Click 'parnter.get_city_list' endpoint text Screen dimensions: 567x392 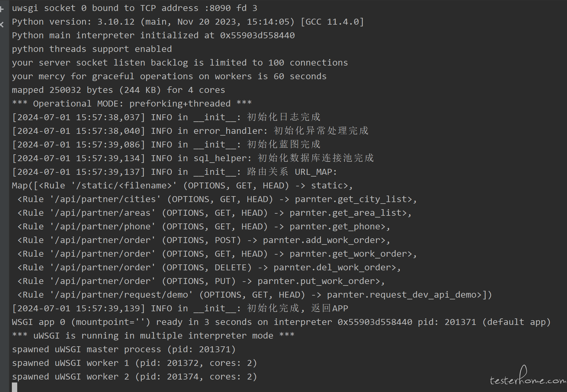point(351,199)
